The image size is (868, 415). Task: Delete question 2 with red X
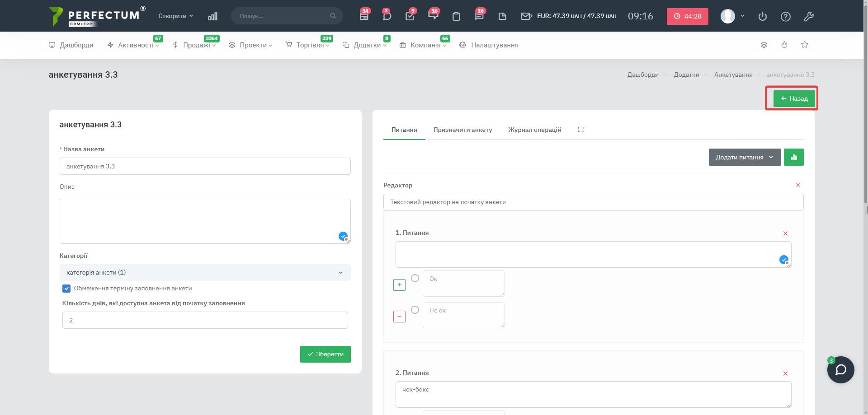point(785,373)
